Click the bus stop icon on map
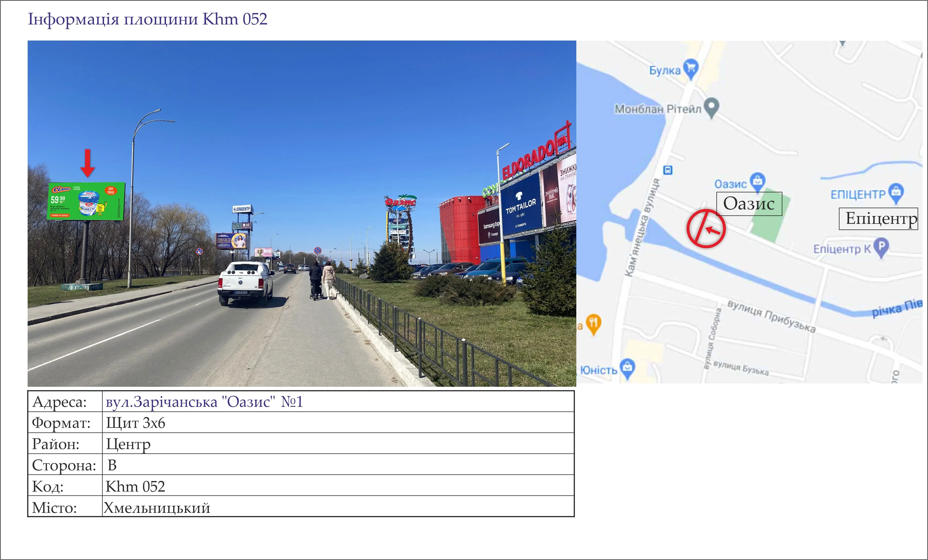Viewport: 928px width, 560px height. [668, 170]
